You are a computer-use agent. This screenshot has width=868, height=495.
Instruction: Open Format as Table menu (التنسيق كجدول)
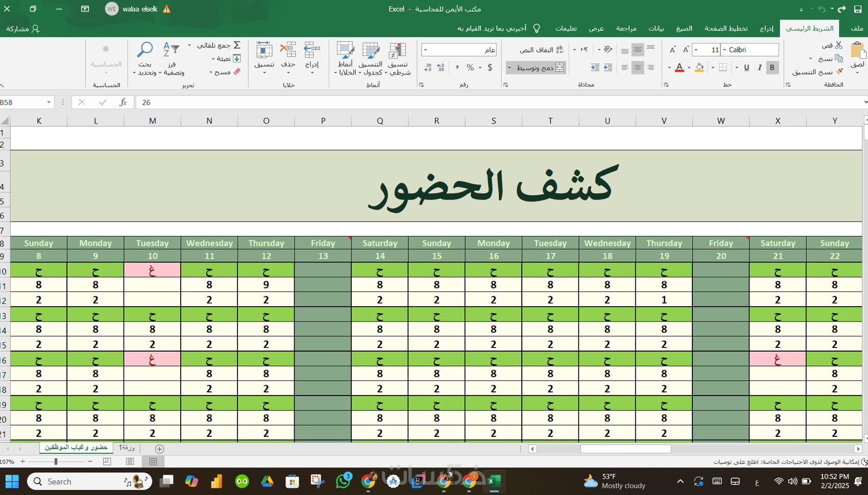point(371,59)
